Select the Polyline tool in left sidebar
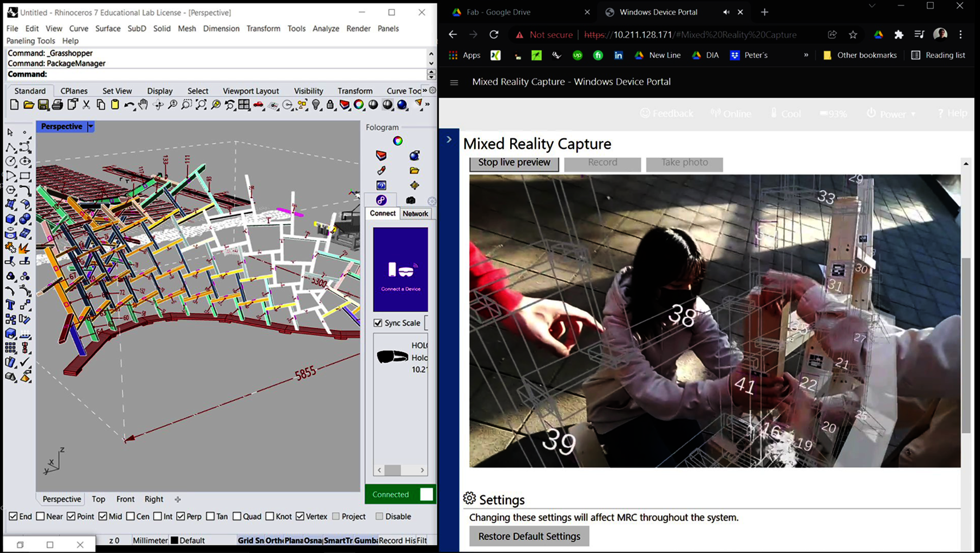Image resolution: width=980 pixels, height=553 pixels. (10, 147)
